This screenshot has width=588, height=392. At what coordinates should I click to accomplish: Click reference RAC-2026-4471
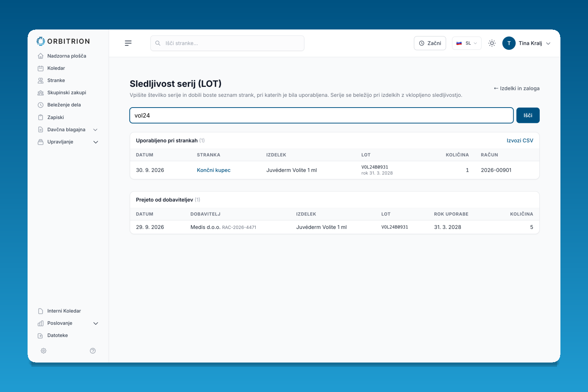239,227
